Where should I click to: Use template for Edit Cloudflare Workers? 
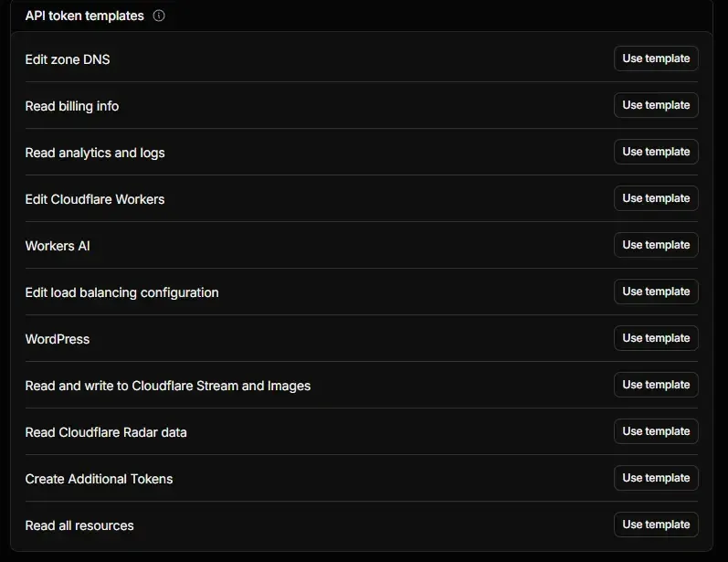click(x=656, y=198)
